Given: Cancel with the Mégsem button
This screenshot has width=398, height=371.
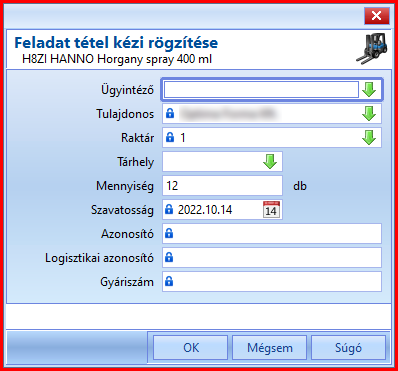Looking at the screenshot, I should point(269,348).
